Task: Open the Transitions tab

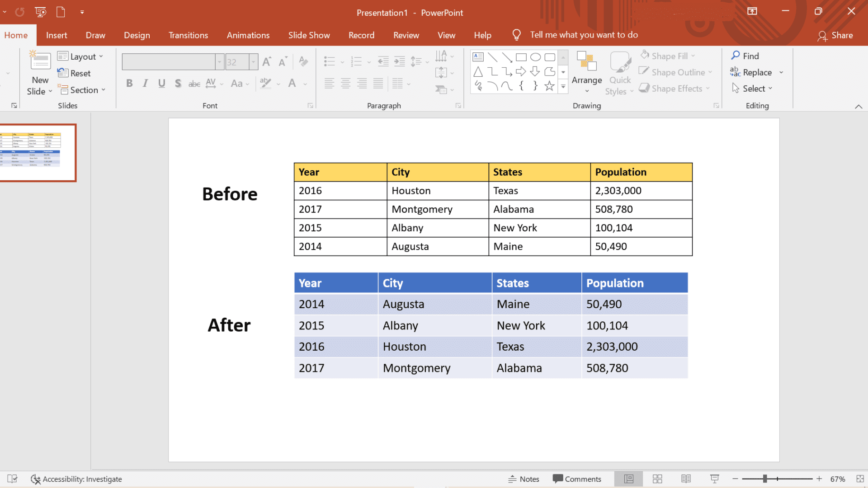Action: 189,34
